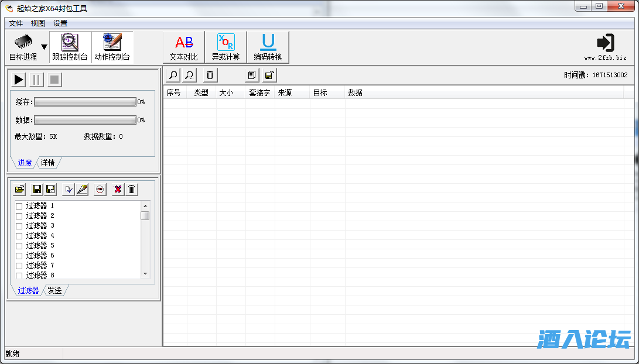Click the open-folder icon in filter toolbar
Viewport: 639px width, 364px height.
pyautogui.click(x=20, y=189)
